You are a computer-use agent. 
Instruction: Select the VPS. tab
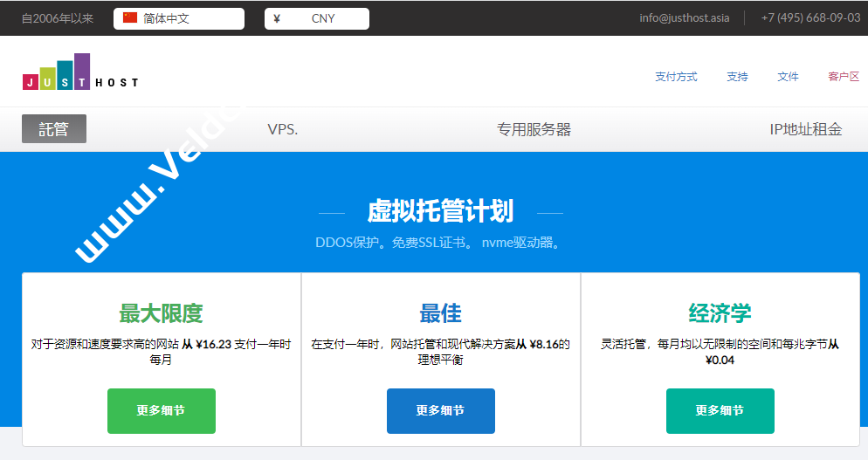click(283, 129)
